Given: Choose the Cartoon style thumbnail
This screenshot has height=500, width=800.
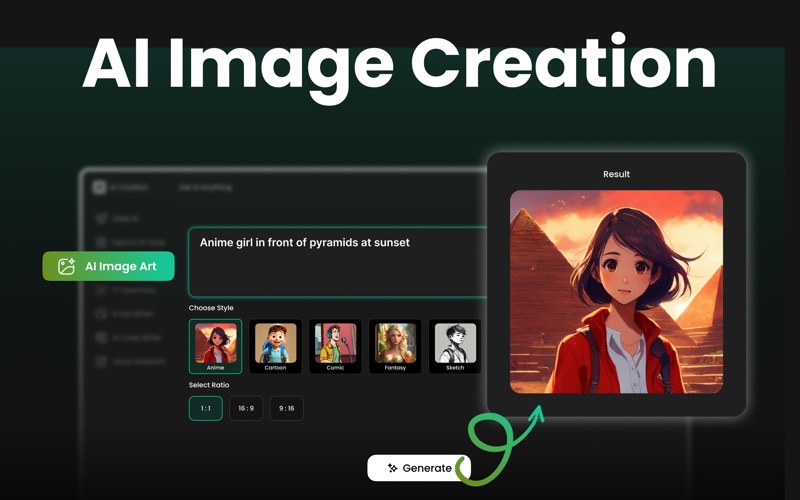Looking at the screenshot, I should coord(275,346).
